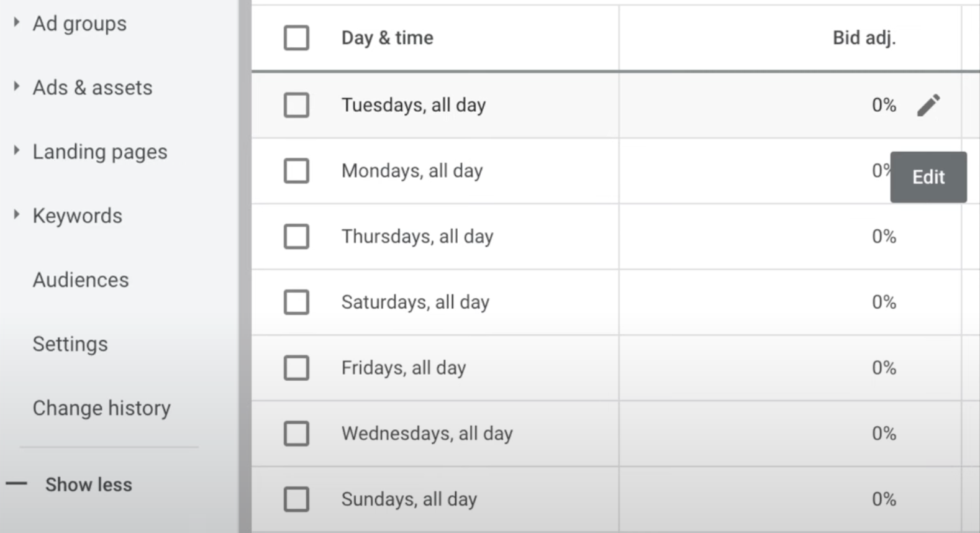Sort by Day & time column header
The image size is (980, 533).
click(387, 38)
